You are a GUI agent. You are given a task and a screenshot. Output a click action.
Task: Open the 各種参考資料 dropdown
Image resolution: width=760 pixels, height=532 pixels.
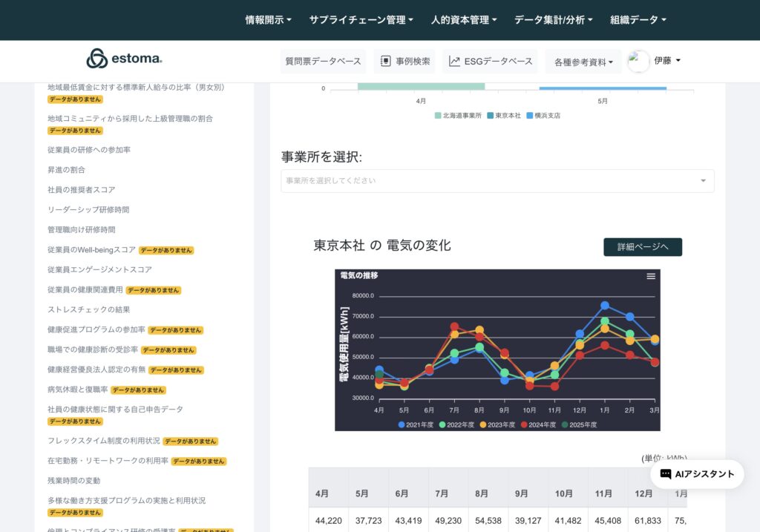tap(583, 62)
